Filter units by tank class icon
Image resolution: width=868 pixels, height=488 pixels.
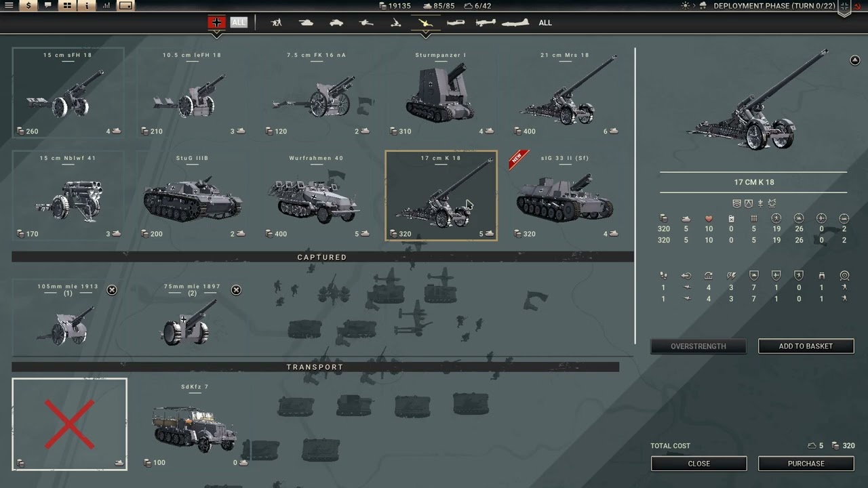[306, 22]
